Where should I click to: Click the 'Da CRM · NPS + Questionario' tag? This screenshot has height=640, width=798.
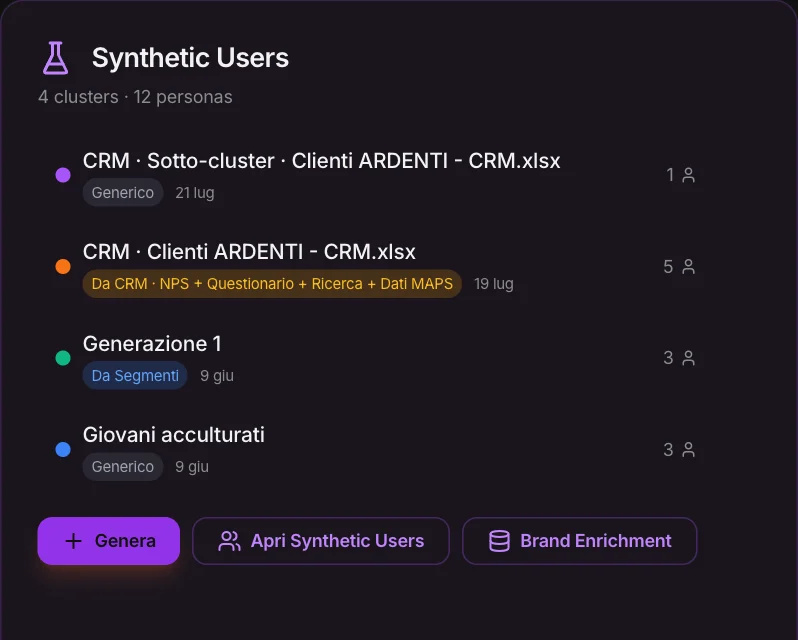pyautogui.click(x=272, y=283)
